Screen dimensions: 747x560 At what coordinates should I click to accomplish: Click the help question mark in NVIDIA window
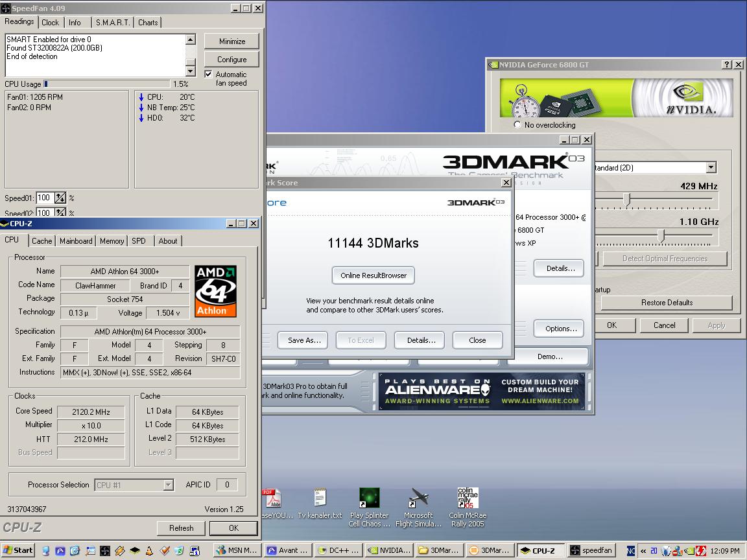pos(727,65)
